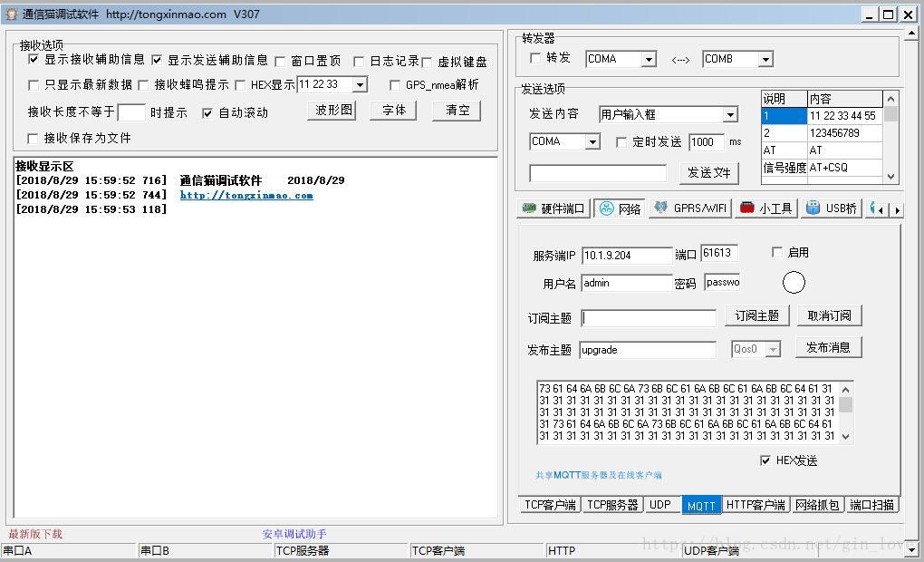Image resolution: width=924 pixels, height=562 pixels.
Task: Click the 网络 tab network icon
Action: tap(606, 208)
